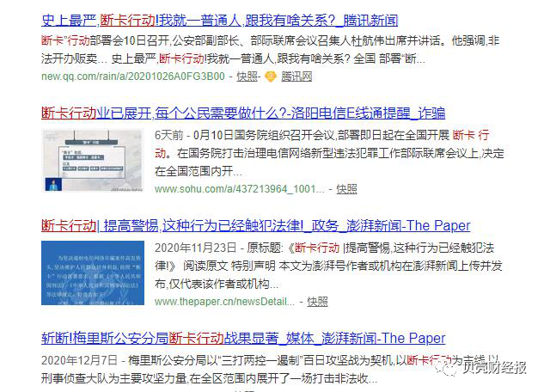The image size is (544, 392).
Task: Click the Sohu result snippet starting 6天前
Action: [329, 153]
